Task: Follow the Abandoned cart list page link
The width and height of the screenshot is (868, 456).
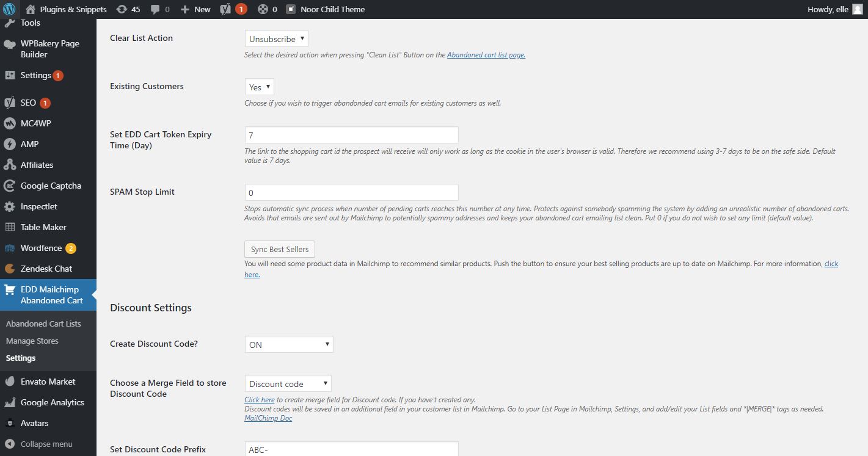Action: click(486, 55)
